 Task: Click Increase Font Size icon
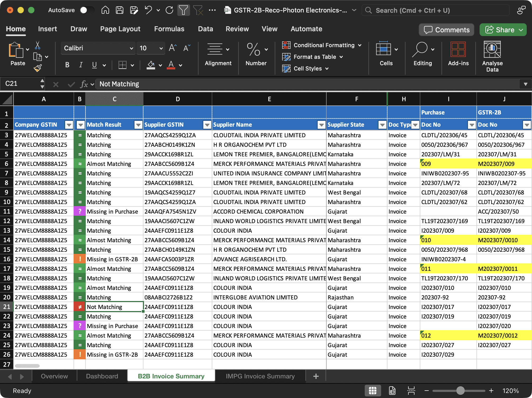tap(173, 48)
